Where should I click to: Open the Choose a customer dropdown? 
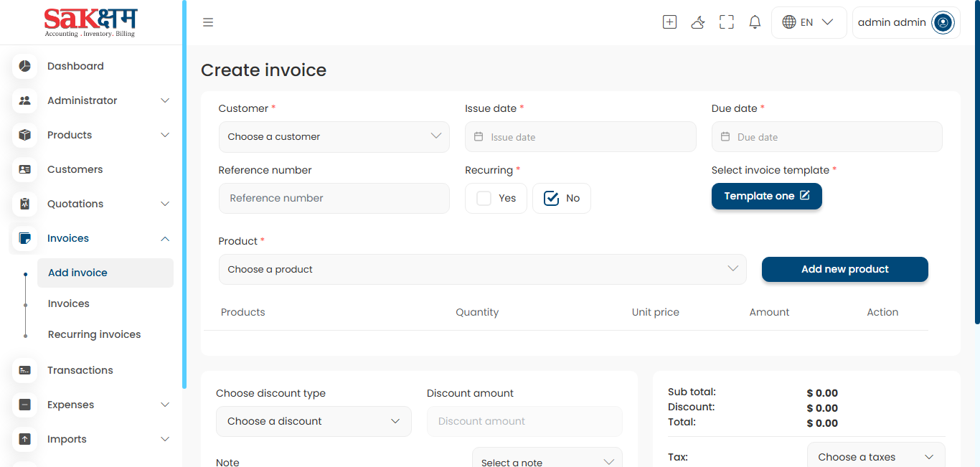coord(334,136)
